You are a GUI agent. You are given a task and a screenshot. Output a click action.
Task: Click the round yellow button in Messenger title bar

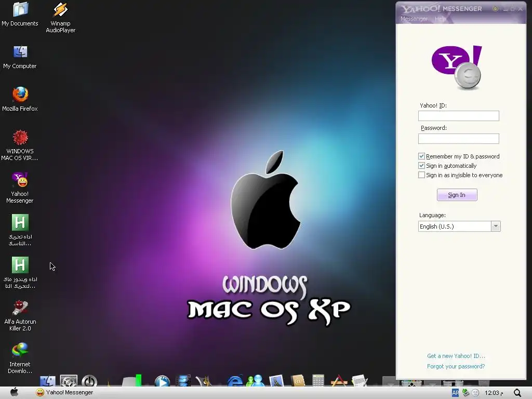(x=495, y=9)
